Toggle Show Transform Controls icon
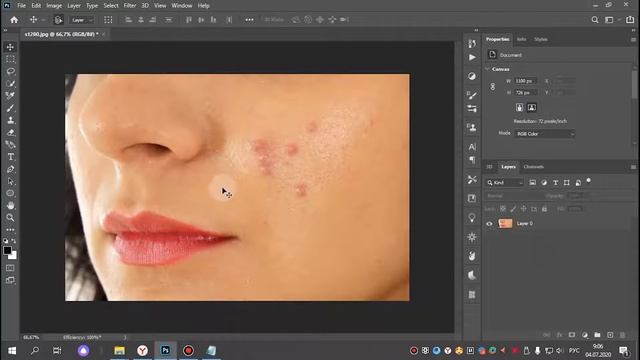 tap(108, 20)
